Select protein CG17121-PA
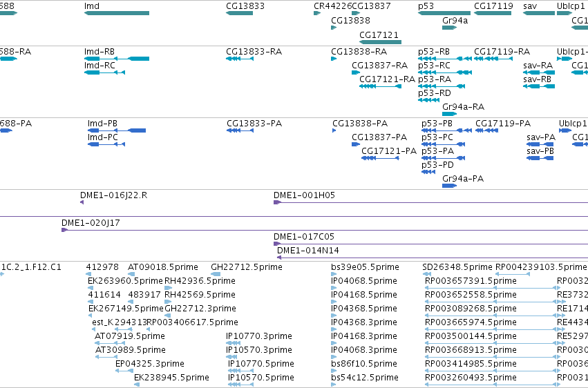Screen dimensions: 588x388 pyautogui.click(x=380, y=158)
